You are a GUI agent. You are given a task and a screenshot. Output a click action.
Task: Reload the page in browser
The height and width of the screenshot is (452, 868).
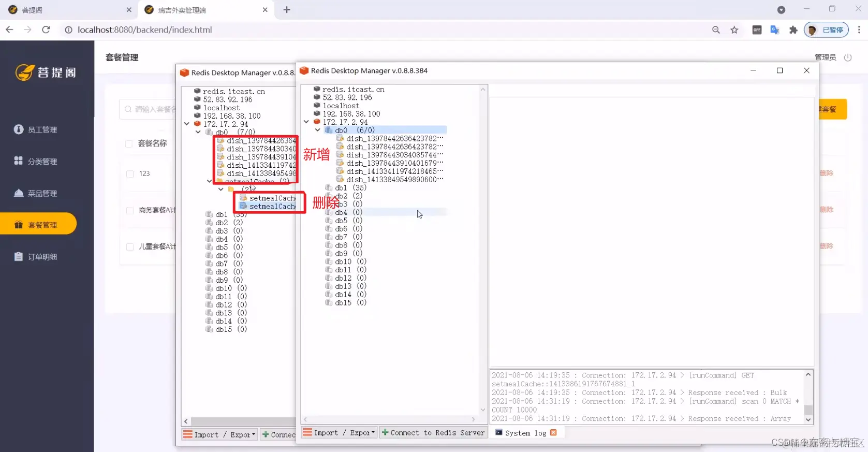click(46, 30)
